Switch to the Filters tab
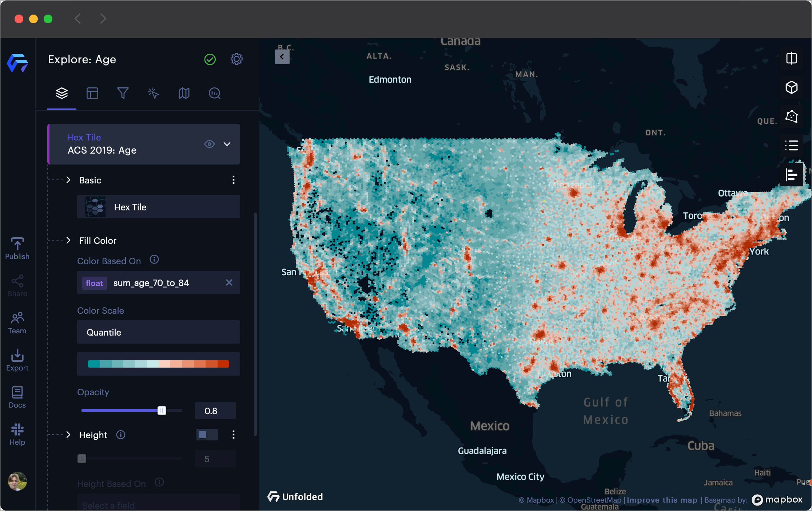The height and width of the screenshot is (511, 812). click(x=123, y=93)
